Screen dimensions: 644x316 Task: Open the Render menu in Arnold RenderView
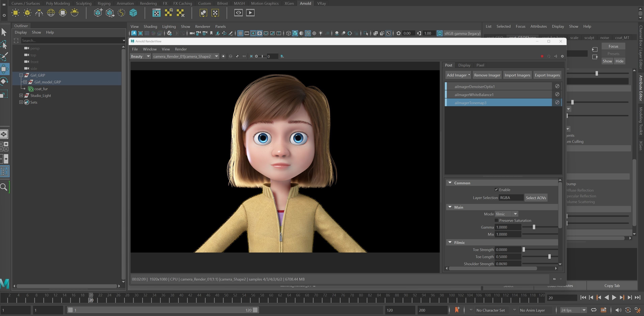pos(181,49)
